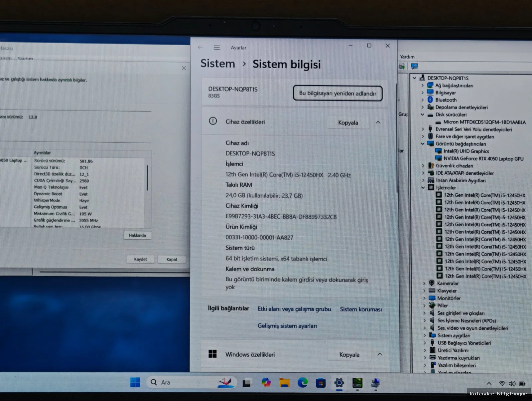The height and width of the screenshot is (401, 532).
Task: Show hidden tray icons chevron
Action: (x=489, y=384)
